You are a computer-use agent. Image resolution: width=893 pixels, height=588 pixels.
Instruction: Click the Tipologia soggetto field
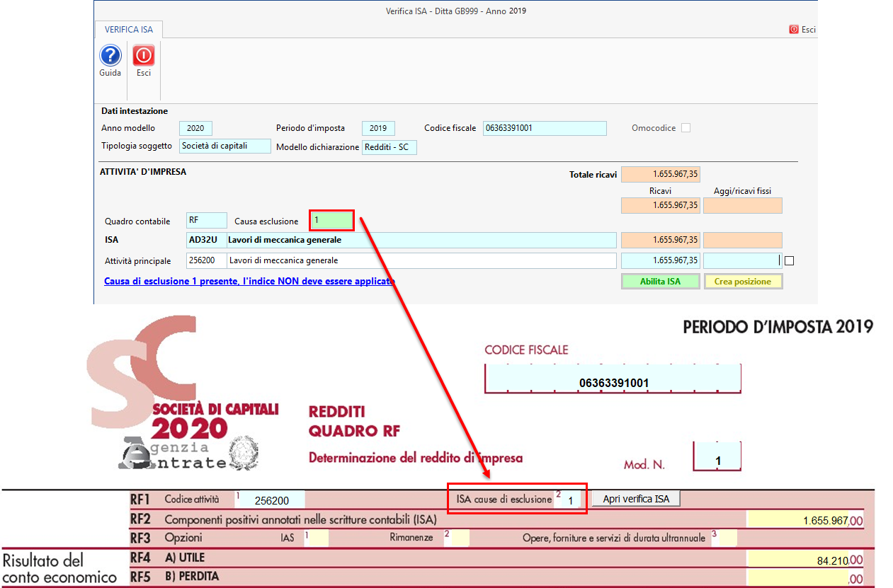pyautogui.click(x=224, y=146)
